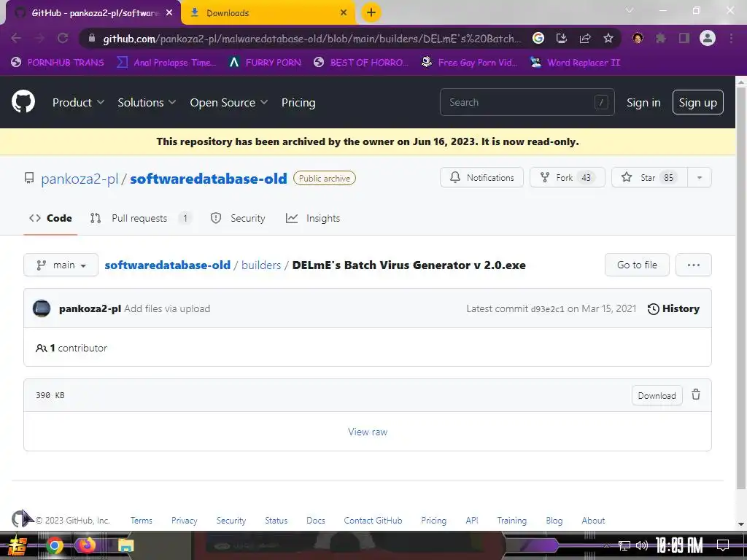Image resolution: width=747 pixels, height=560 pixels.
Task: Click the volume icon in system tray
Action: point(642,545)
